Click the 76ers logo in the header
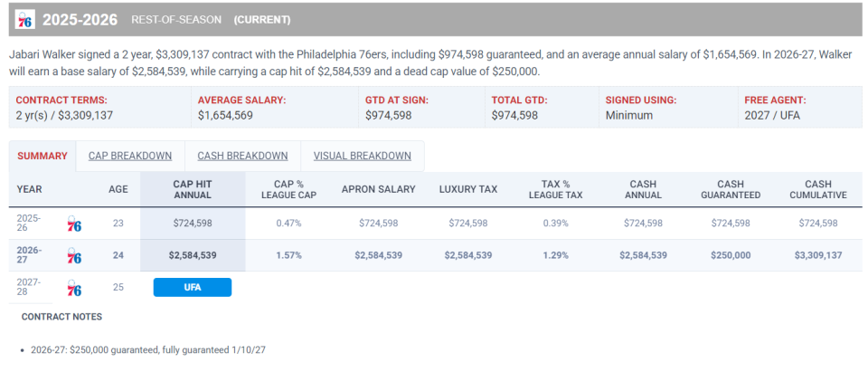The height and width of the screenshot is (372, 868). pos(25,19)
